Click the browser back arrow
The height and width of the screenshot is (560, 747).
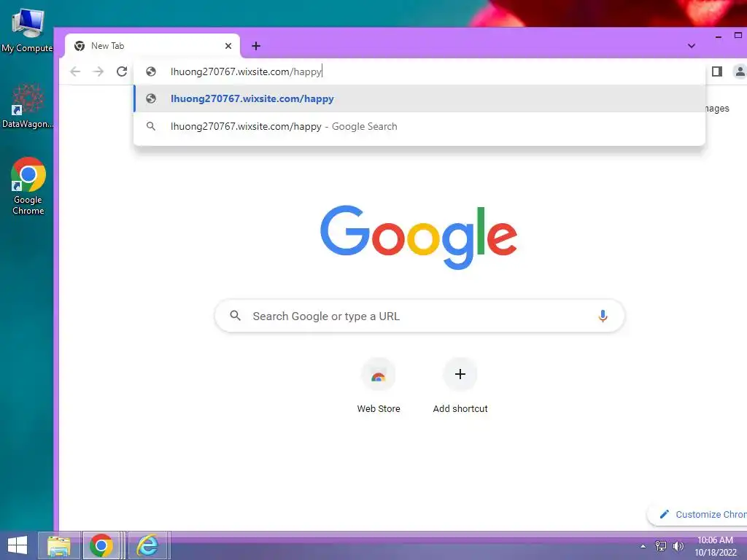75,71
